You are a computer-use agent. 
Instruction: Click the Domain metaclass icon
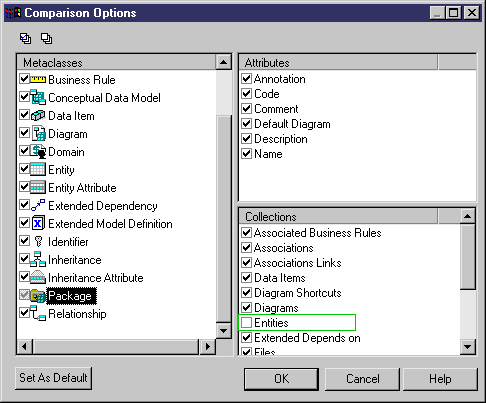coord(38,151)
